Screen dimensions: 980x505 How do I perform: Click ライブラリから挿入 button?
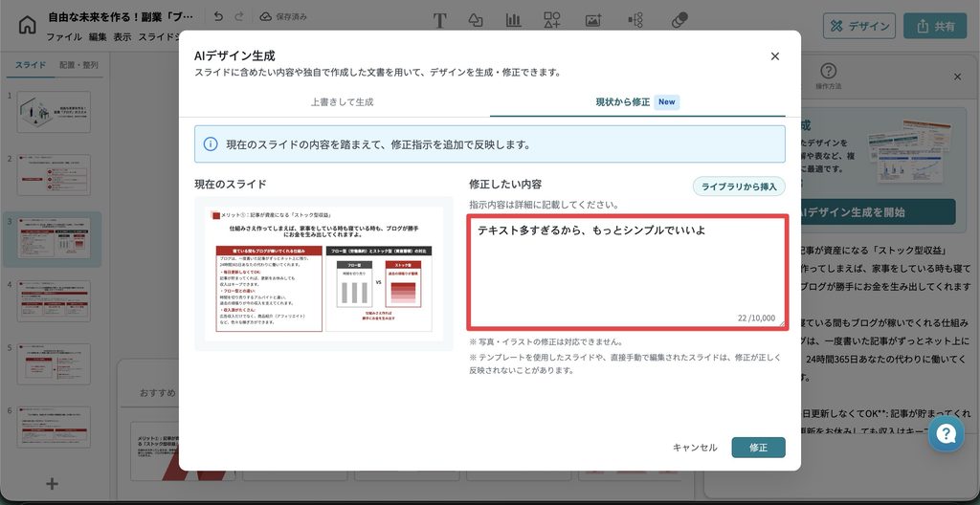point(739,187)
